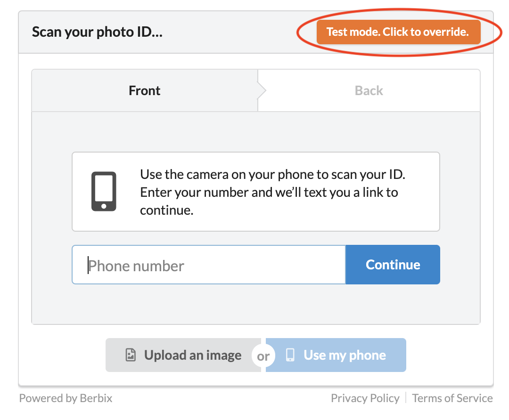Click the blue Continue button
Image resolution: width=509 pixels, height=420 pixels.
point(393,265)
